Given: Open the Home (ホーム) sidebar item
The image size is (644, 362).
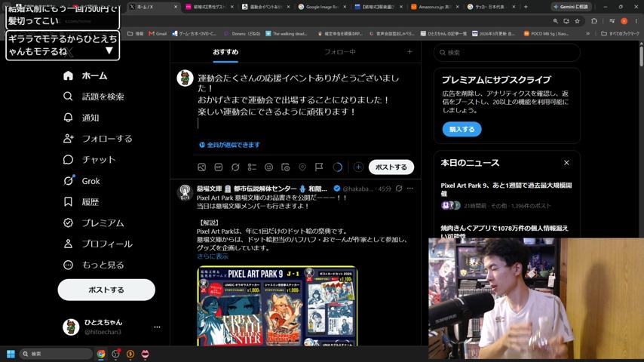Looking at the screenshot, I should click(85, 75).
